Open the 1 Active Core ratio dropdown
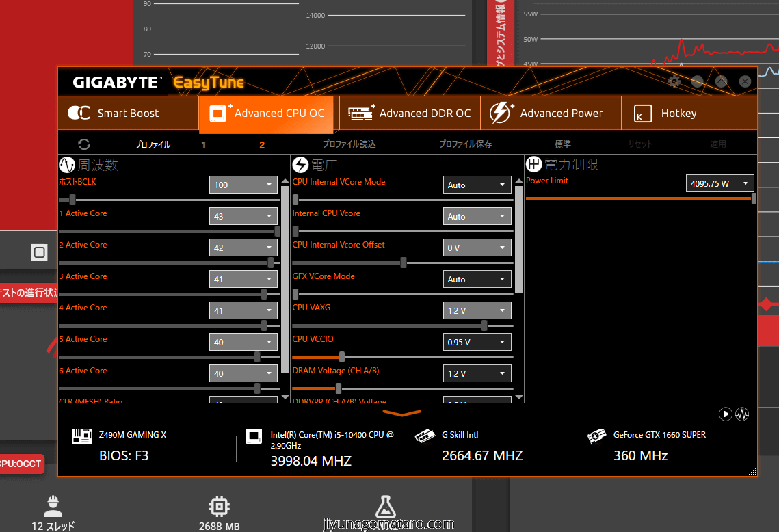This screenshot has height=532, width=779. pyautogui.click(x=243, y=216)
